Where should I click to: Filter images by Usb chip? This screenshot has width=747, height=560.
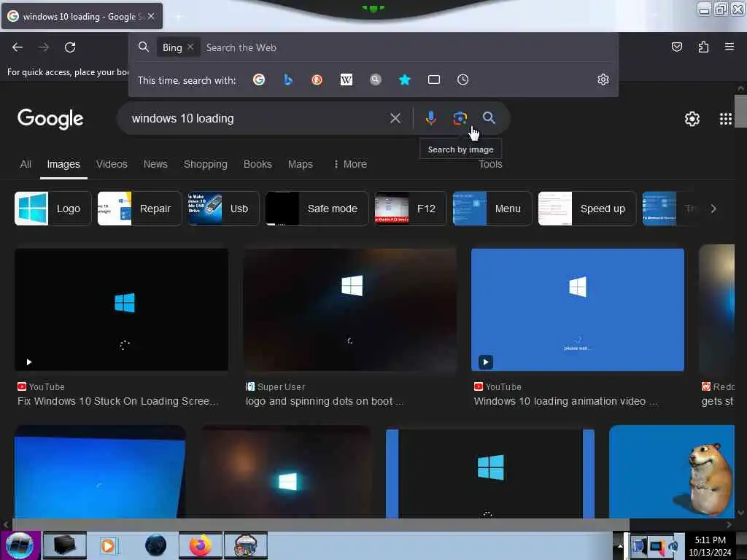(x=223, y=209)
